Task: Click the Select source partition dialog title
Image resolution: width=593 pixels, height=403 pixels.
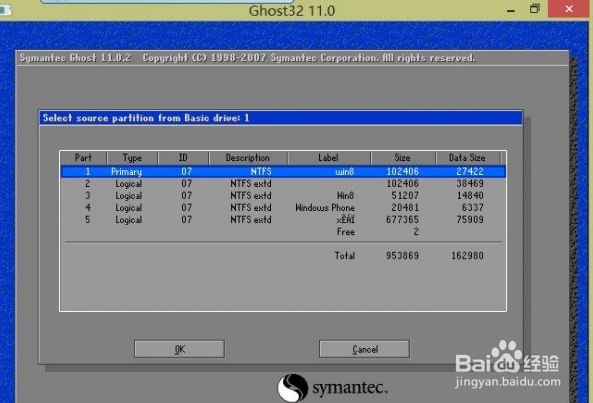Action: [x=146, y=118]
